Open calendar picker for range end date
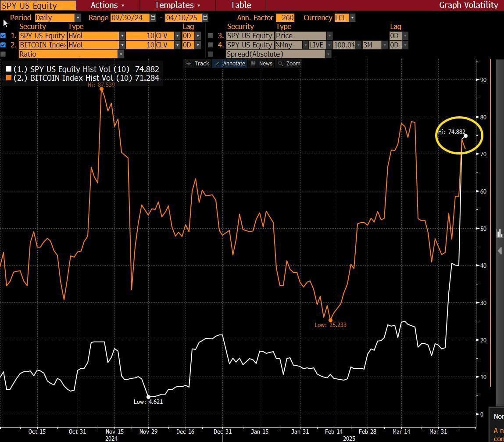 [x=205, y=18]
